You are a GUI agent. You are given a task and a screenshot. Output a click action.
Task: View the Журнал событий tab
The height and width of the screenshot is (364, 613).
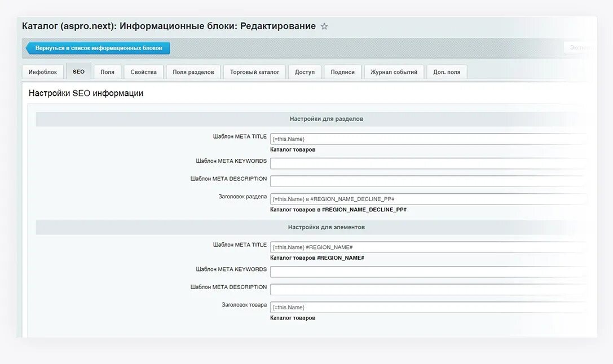[x=394, y=72]
